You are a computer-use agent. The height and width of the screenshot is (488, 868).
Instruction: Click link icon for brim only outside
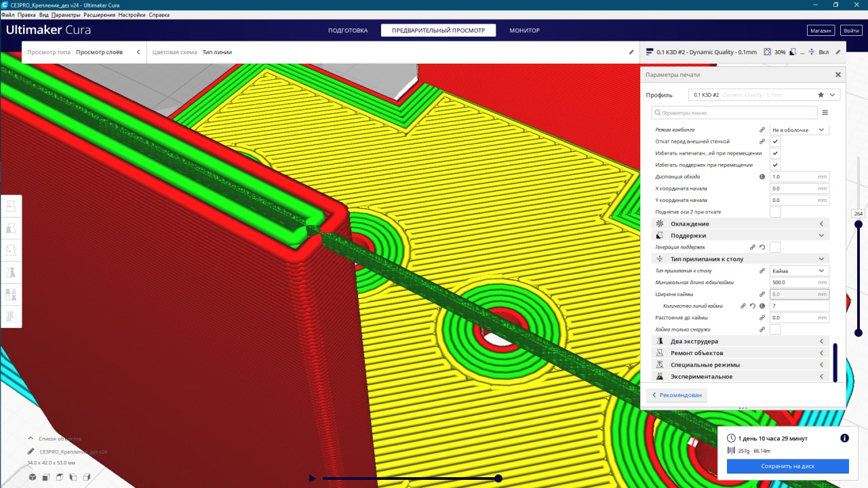pyautogui.click(x=762, y=329)
